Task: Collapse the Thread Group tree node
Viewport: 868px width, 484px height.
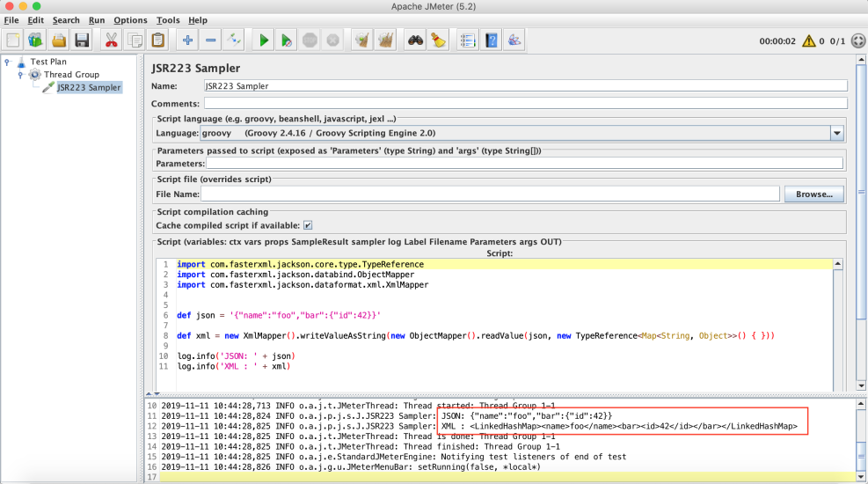Action: pyautogui.click(x=19, y=75)
